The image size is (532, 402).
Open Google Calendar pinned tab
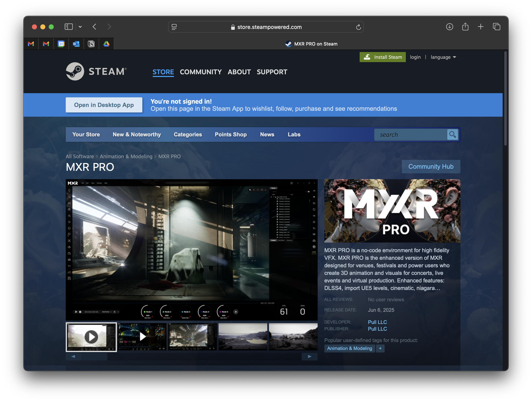tap(61, 44)
